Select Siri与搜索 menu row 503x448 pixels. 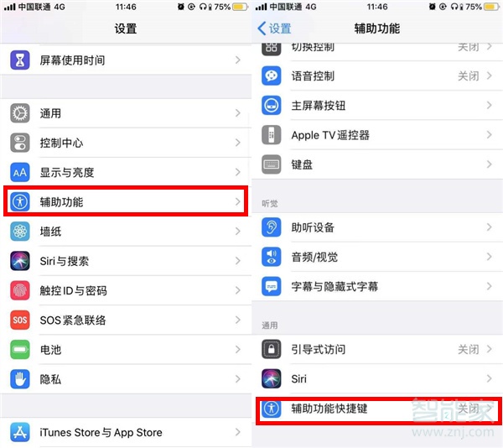126,261
